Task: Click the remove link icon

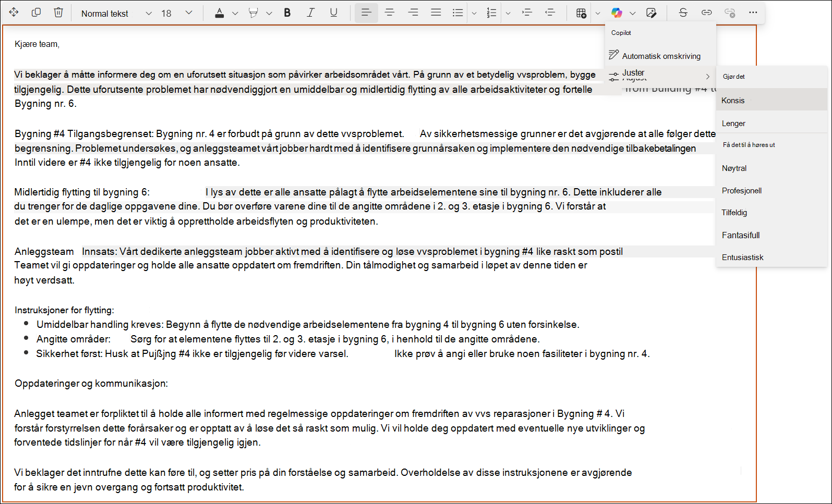Action: click(x=730, y=13)
